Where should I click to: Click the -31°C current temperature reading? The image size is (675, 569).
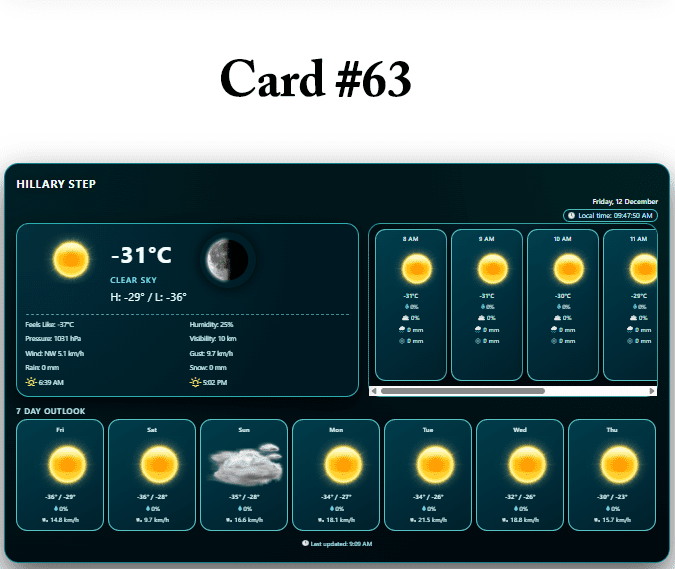pos(141,256)
